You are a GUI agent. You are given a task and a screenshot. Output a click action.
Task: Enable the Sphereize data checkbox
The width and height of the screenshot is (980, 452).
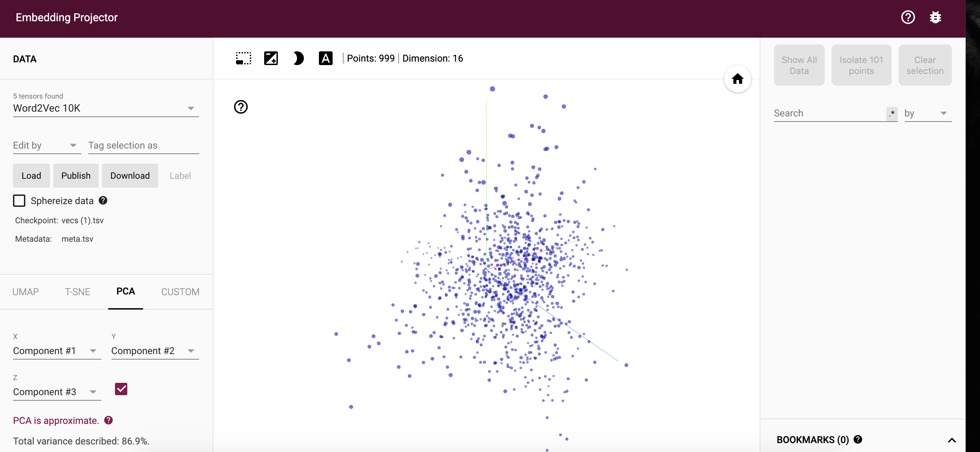[x=19, y=201]
